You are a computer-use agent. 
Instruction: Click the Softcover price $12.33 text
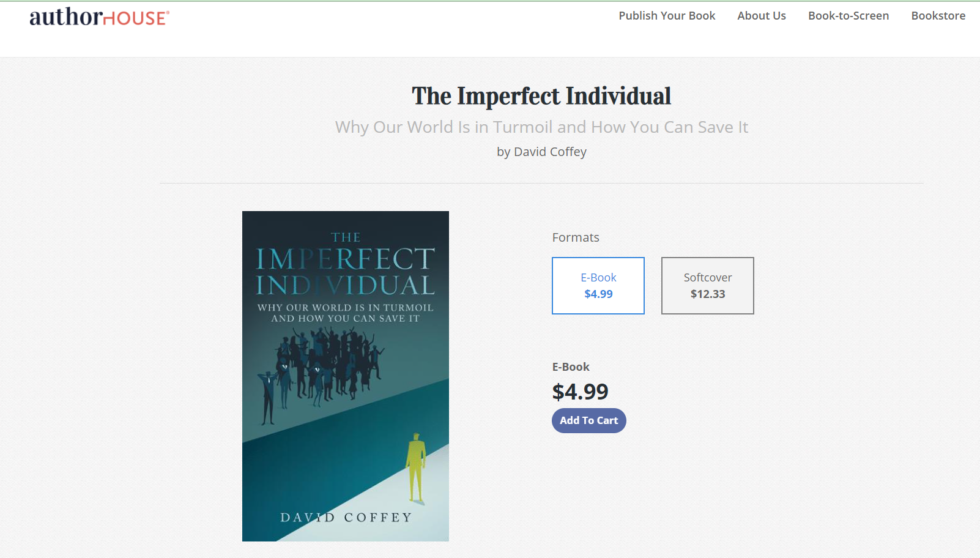pos(707,294)
